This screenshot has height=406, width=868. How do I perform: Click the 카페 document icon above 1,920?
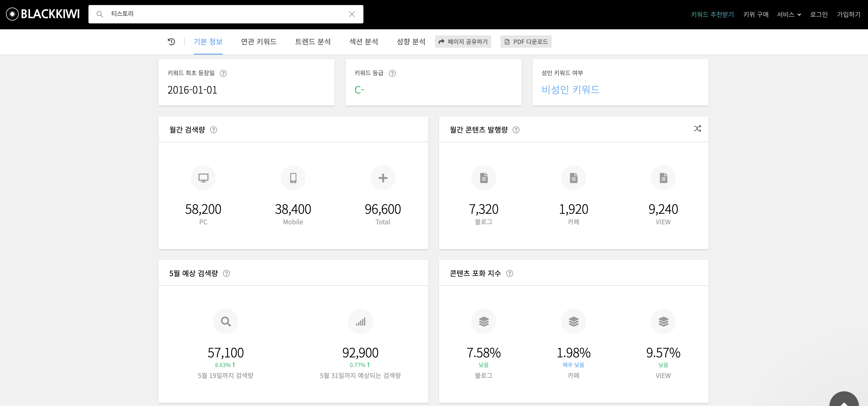tap(574, 178)
